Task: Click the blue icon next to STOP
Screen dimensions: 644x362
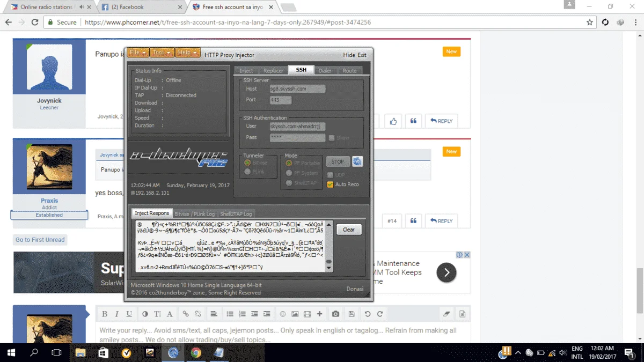Action: click(x=357, y=161)
